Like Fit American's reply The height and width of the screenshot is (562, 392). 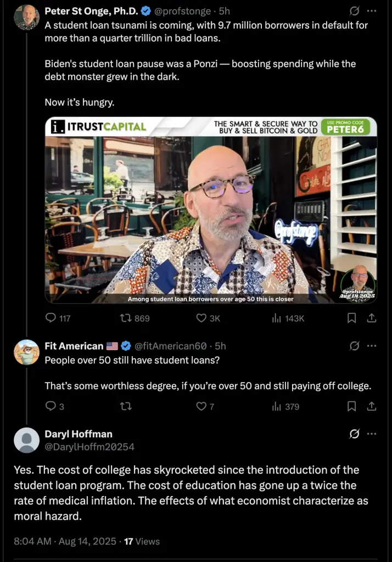point(205,406)
